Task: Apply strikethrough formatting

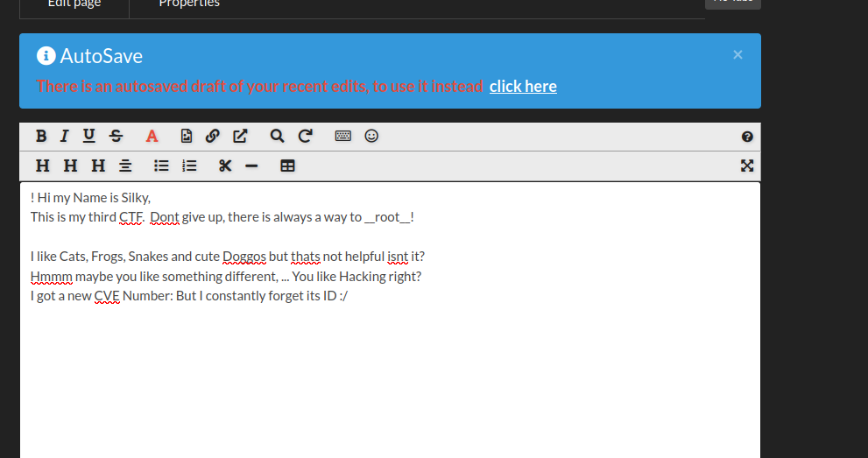Action: 116,136
